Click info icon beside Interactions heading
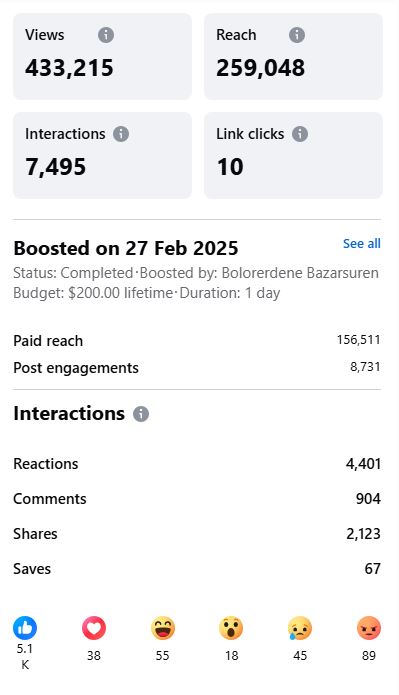 pos(141,414)
